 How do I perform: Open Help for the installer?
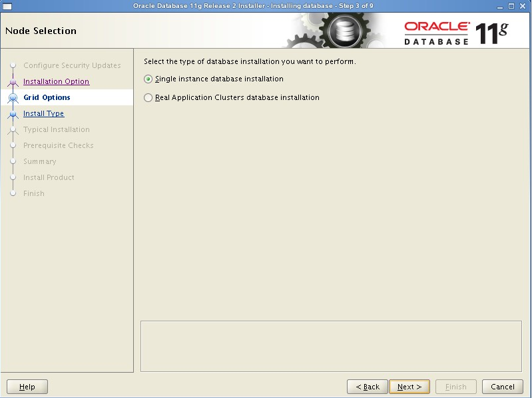(x=27, y=387)
